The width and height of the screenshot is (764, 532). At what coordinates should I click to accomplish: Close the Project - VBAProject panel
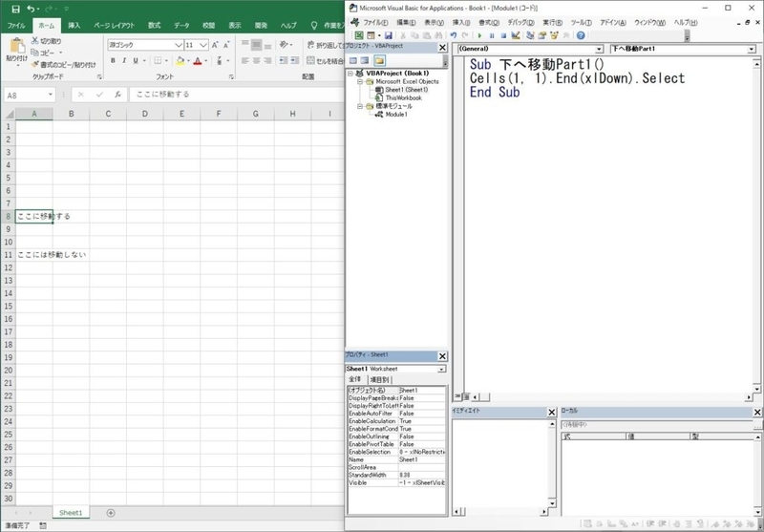(x=442, y=48)
